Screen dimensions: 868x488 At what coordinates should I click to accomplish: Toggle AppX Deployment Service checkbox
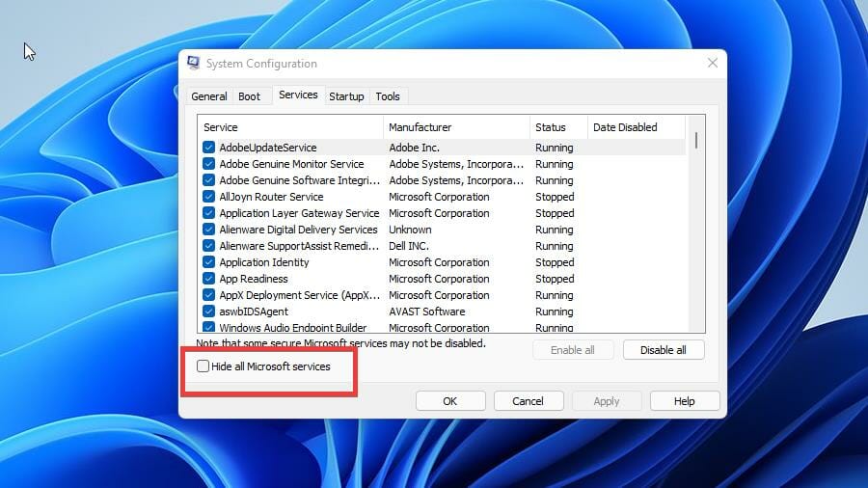point(208,295)
